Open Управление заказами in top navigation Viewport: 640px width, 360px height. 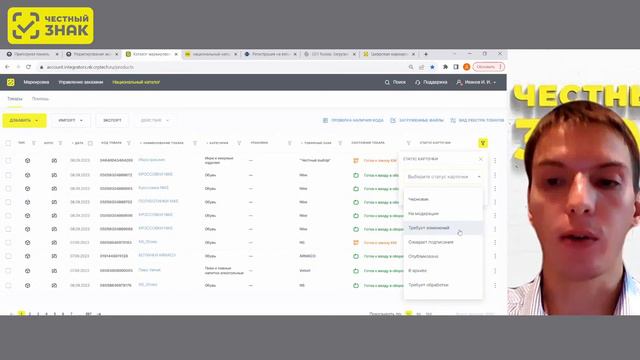point(81,82)
